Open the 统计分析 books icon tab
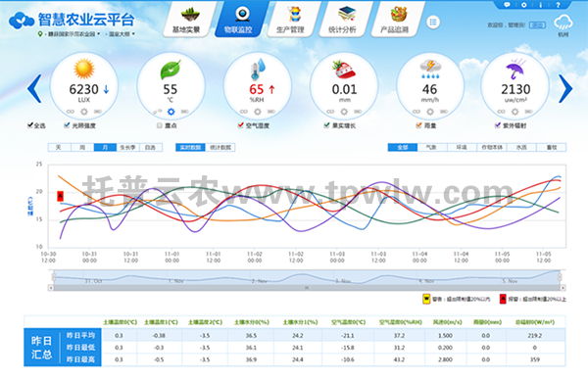The width and height of the screenshot is (588, 380). [x=343, y=20]
